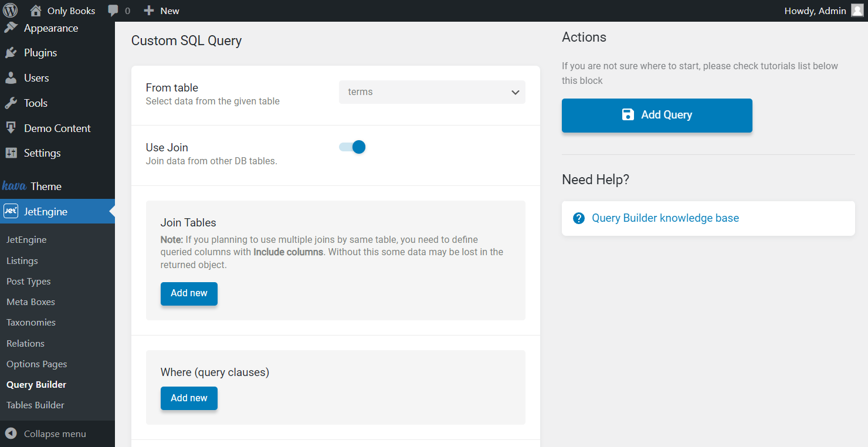Go to Post Types submenu

coord(29,282)
